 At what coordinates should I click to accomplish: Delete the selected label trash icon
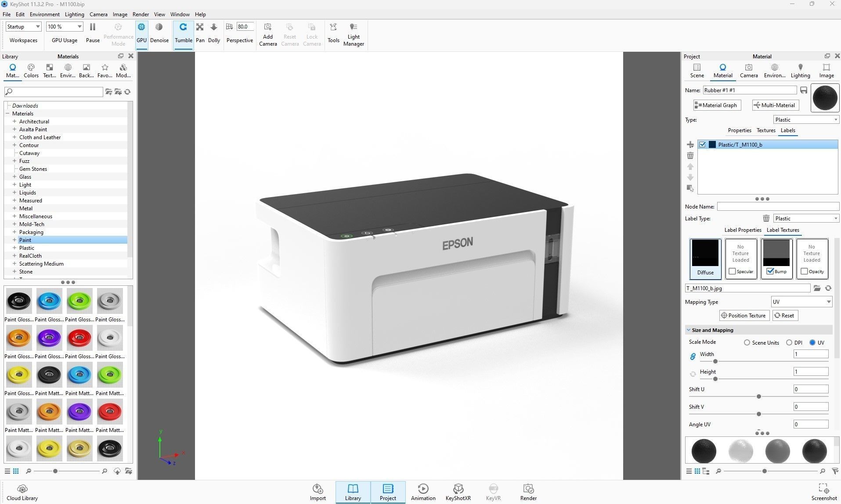point(690,155)
